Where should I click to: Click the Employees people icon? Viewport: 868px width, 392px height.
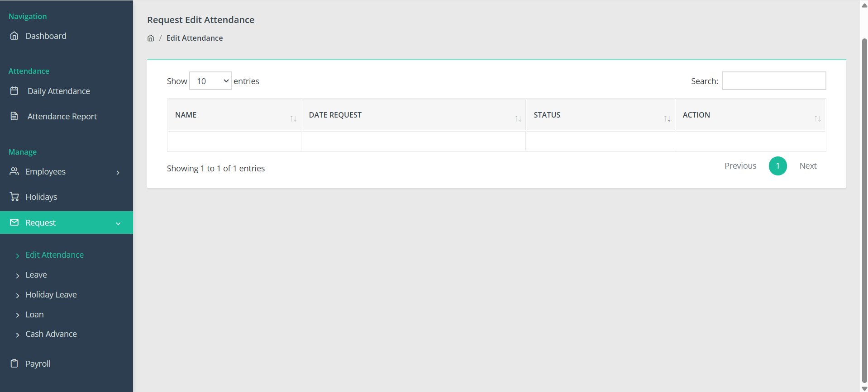click(x=14, y=171)
